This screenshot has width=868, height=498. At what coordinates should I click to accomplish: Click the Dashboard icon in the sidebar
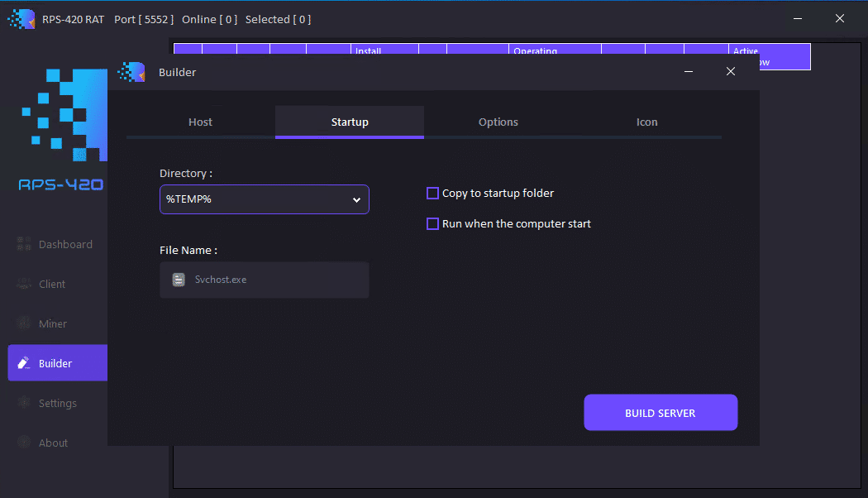pyautogui.click(x=24, y=244)
